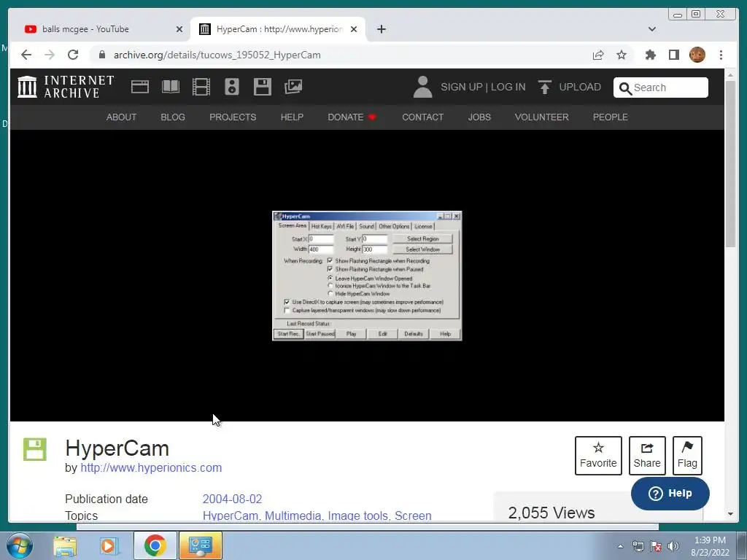Click the Chrome taskbar icon
This screenshot has width=747, height=560.
pos(155,545)
